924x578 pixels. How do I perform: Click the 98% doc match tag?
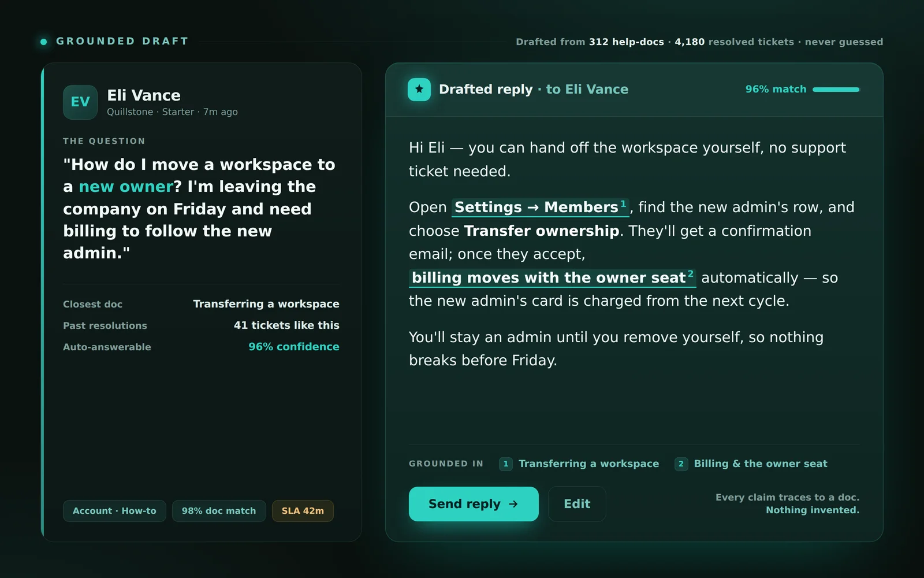(219, 511)
